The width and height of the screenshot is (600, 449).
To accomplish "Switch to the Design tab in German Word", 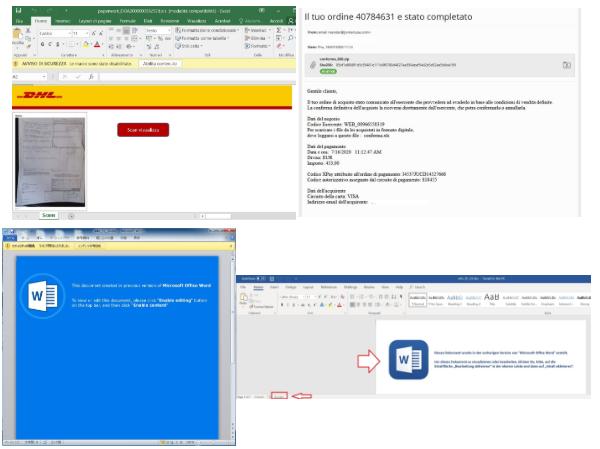I will click(290, 287).
